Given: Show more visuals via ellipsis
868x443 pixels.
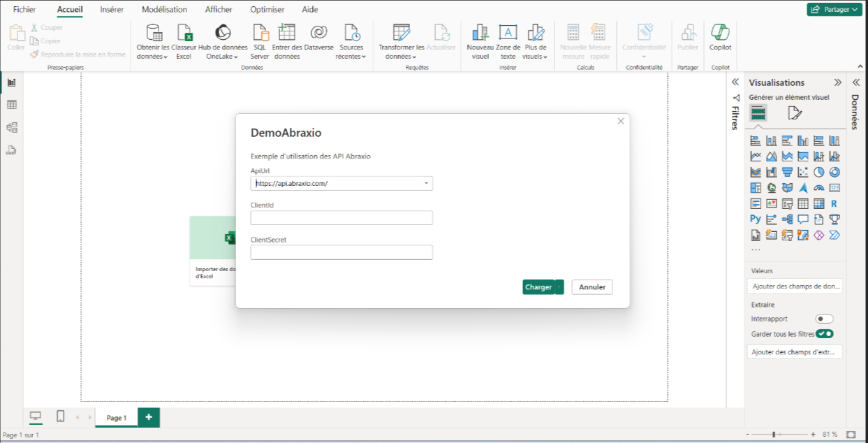Looking at the screenshot, I should pos(756,249).
